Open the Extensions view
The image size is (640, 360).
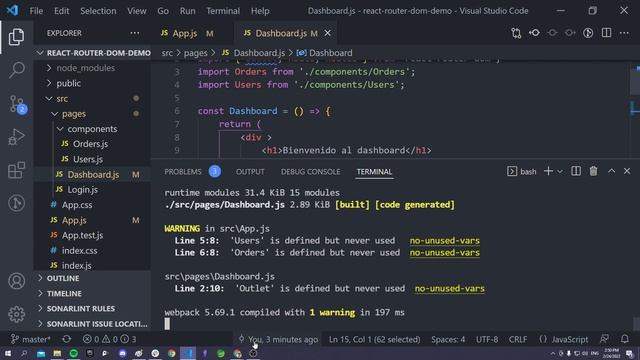point(16,170)
